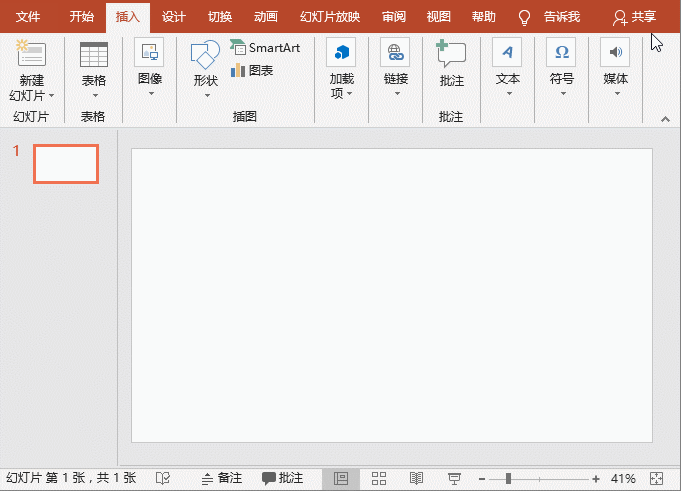Switch to the 动画 animations tab
The width and height of the screenshot is (681, 491).
[x=265, y=17]
